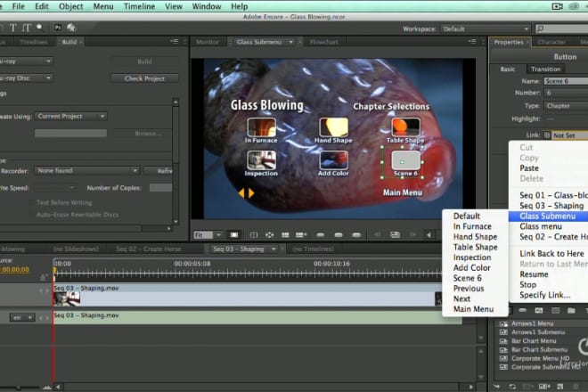Click the timeline playhead at 00:00
The width and height of the screenshot is (588, 392).
(54, 270)
